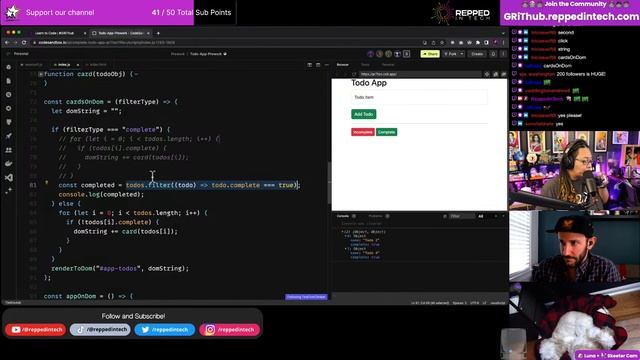The image size is (640, 360).
Task: Open the sandbox info sidebar icon
Action: pyautogui.click(x=9, y=67)
